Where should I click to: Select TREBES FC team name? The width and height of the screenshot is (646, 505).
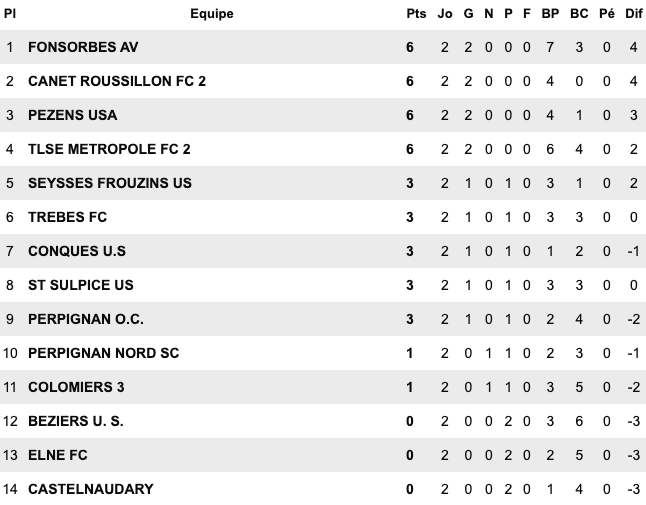[x=67, y=217]
